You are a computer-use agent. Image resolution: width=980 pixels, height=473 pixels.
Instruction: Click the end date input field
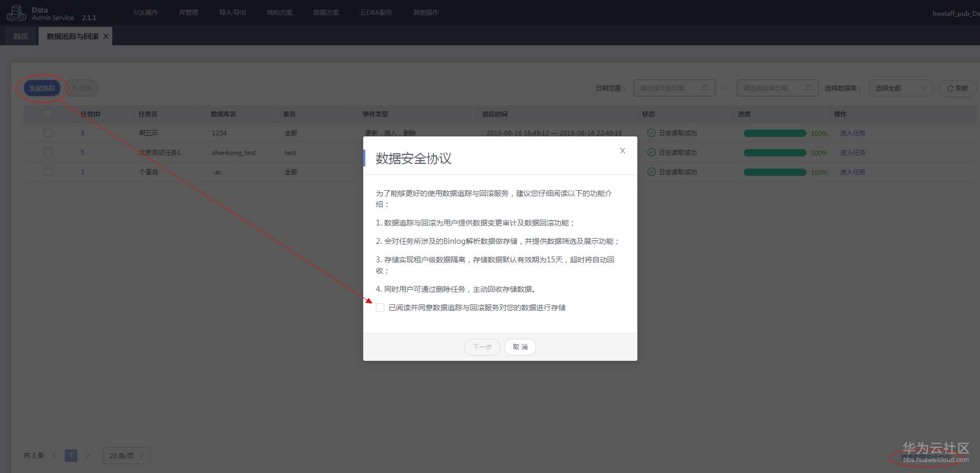coord(778,88)
